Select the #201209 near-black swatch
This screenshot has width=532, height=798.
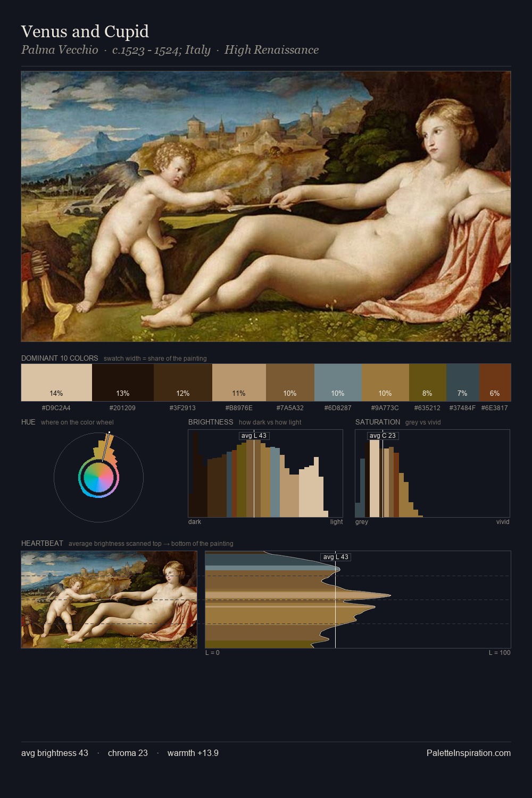click(123, 383)
